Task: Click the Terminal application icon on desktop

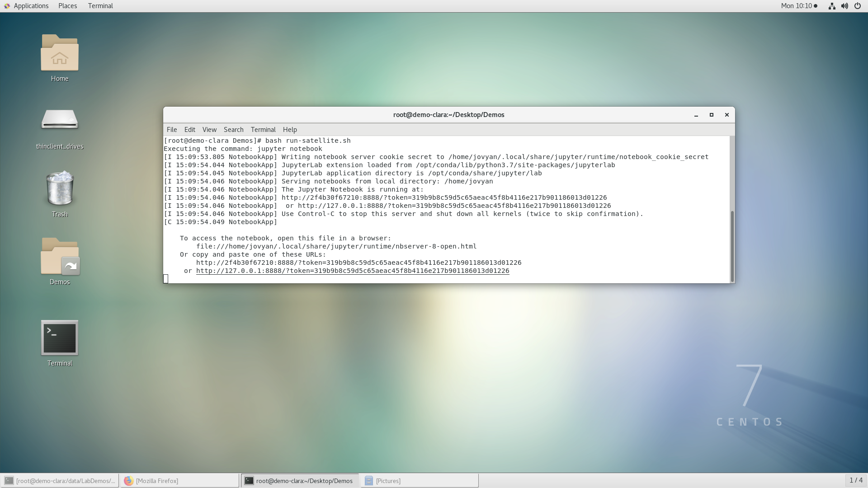Action: coord(59,337)
